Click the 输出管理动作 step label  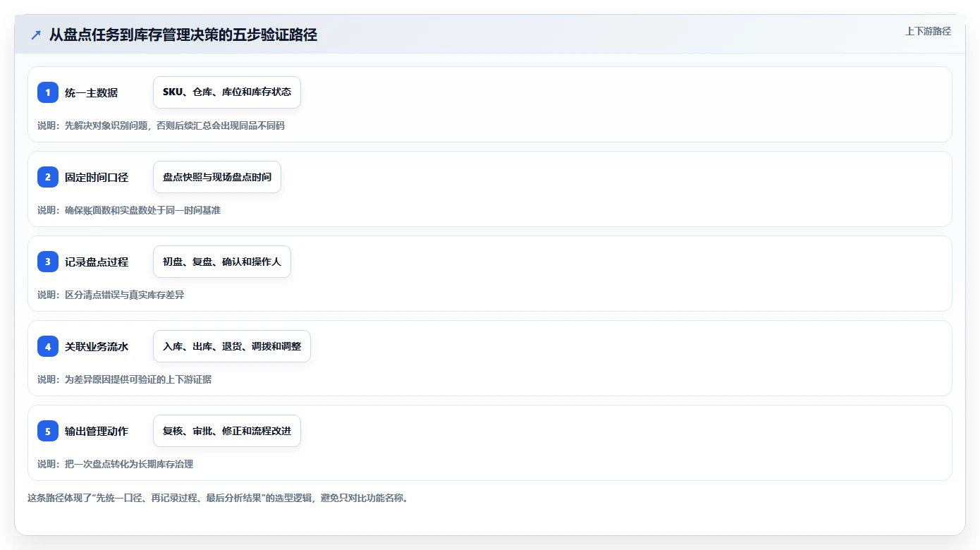coord(97,431)
